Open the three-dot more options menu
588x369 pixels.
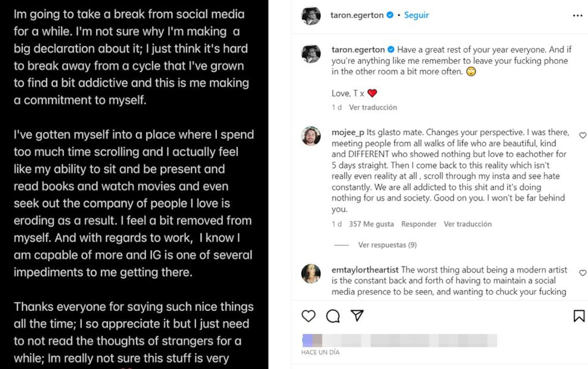577,16
